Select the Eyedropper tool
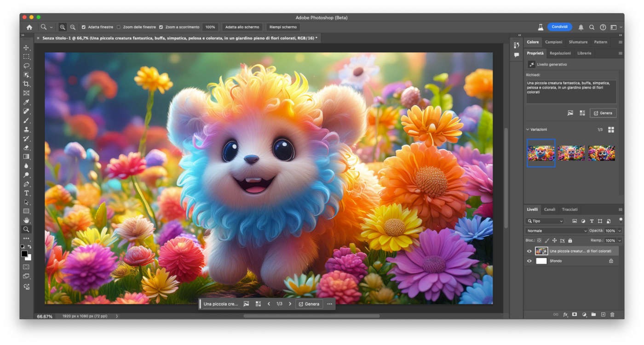Image resolution: width=644 pixels, height=345 pixels. click(x=26, y=102)
